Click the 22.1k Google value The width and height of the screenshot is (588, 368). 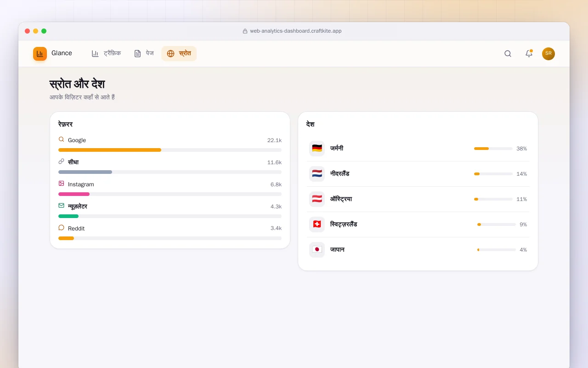pos(274,140)
